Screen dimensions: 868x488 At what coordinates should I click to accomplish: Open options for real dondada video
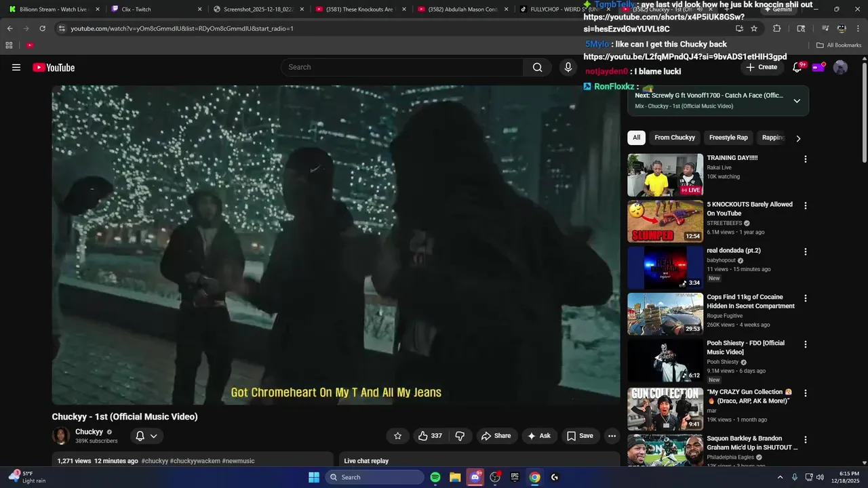tap(806, 251)
